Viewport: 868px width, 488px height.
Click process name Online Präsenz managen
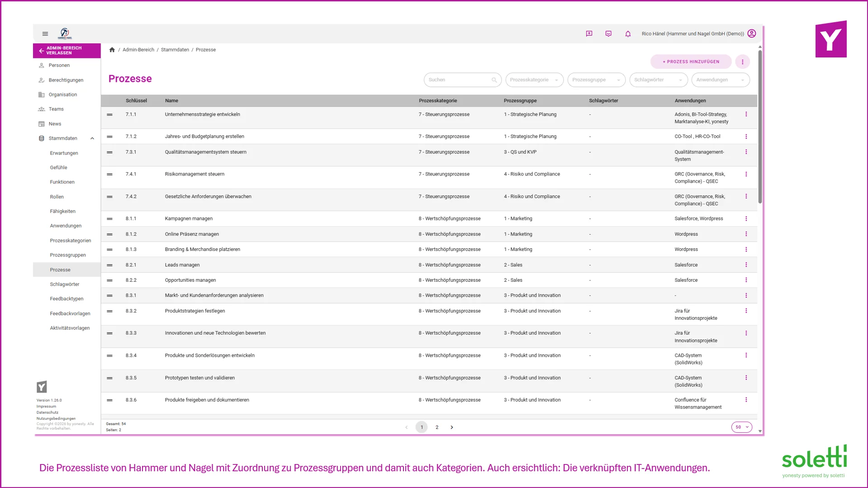tap(192, 234)
